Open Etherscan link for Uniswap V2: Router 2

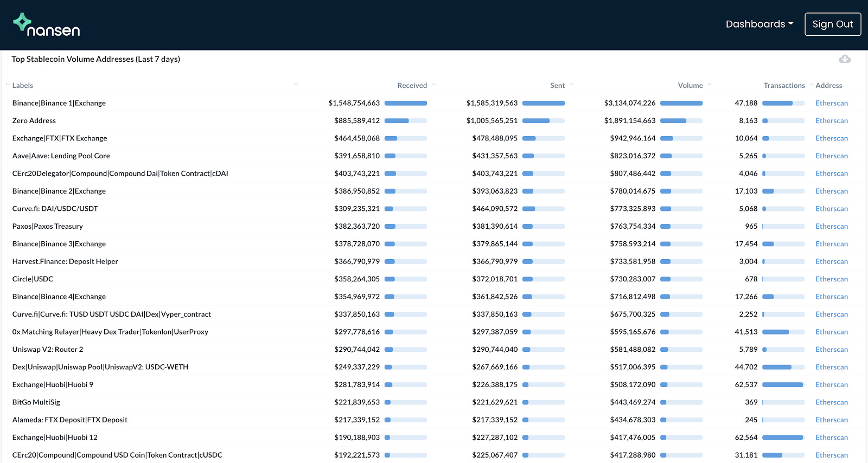click(x=832, y=350)
